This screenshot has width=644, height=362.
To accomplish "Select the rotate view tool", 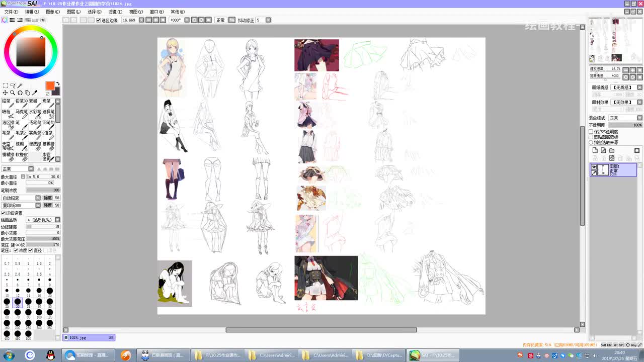I will [x=20, y=93].
